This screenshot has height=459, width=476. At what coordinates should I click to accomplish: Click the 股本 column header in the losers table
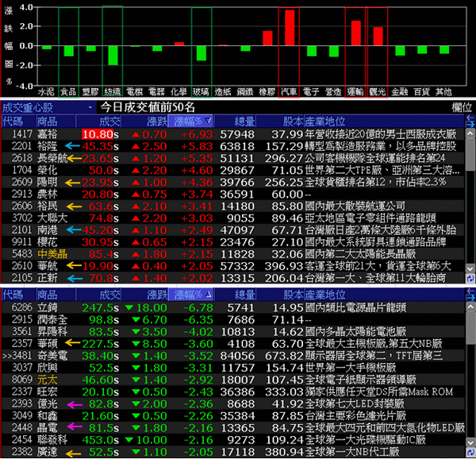[x=280, y=295]
